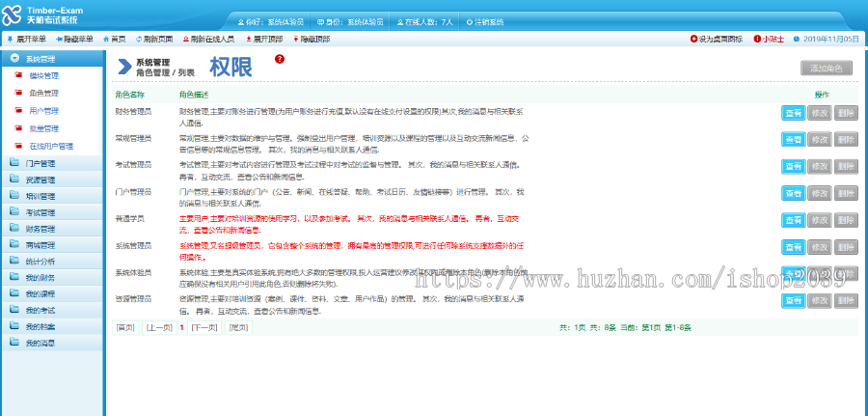This screenshot has height=416, width=868.
Task: Click 查看 for 门户管理员 role
Action: point(794,193)
